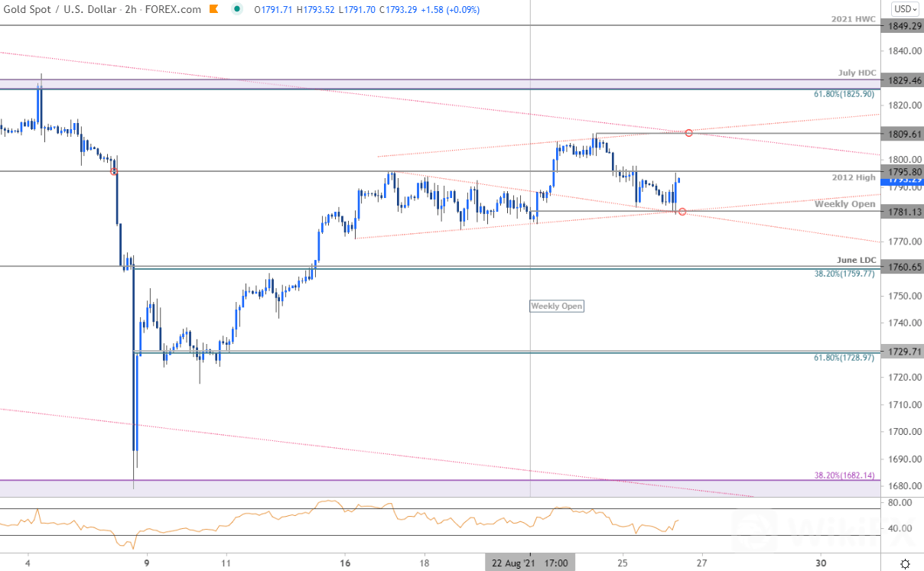Click the 1849.29 price axis label

point(904,26)
